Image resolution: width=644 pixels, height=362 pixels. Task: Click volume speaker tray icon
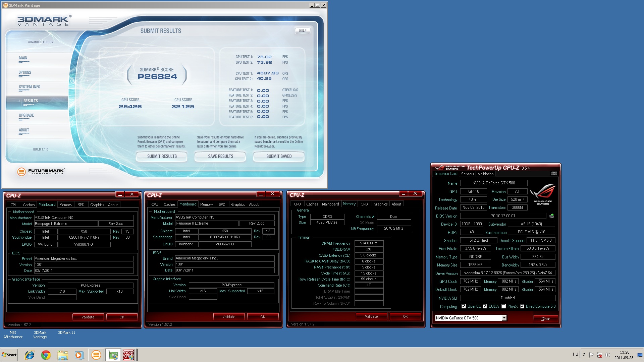[x=607, y=355]
